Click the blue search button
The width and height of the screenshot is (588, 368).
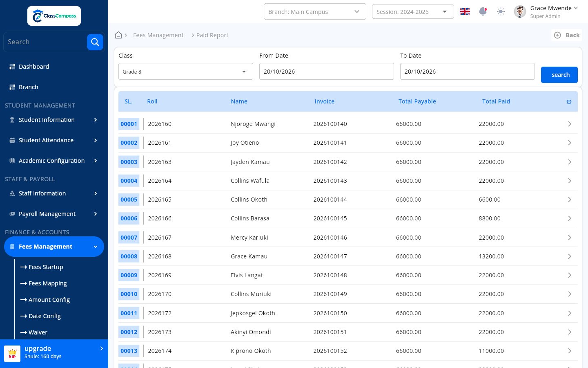(559, 75)
